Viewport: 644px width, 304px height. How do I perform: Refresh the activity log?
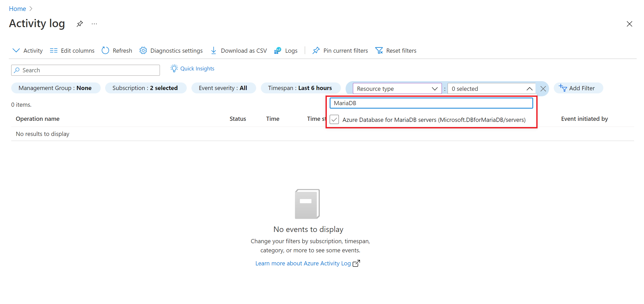tap(117, 50)
